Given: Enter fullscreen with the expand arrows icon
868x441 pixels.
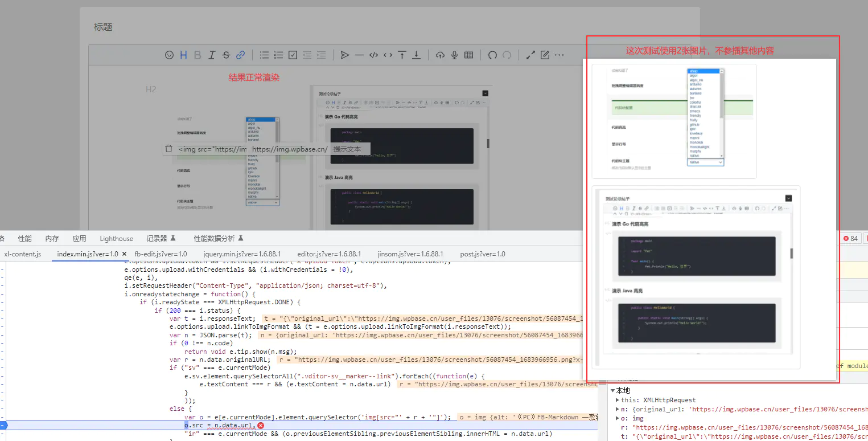Looking at the screenshot, I should point(530,55).
